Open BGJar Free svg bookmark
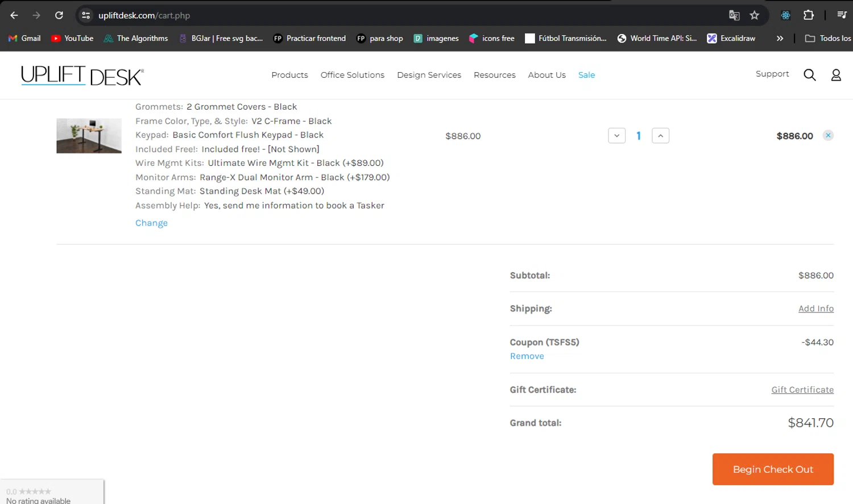Screen dimensions: 853x504 (x=221, y=38)
